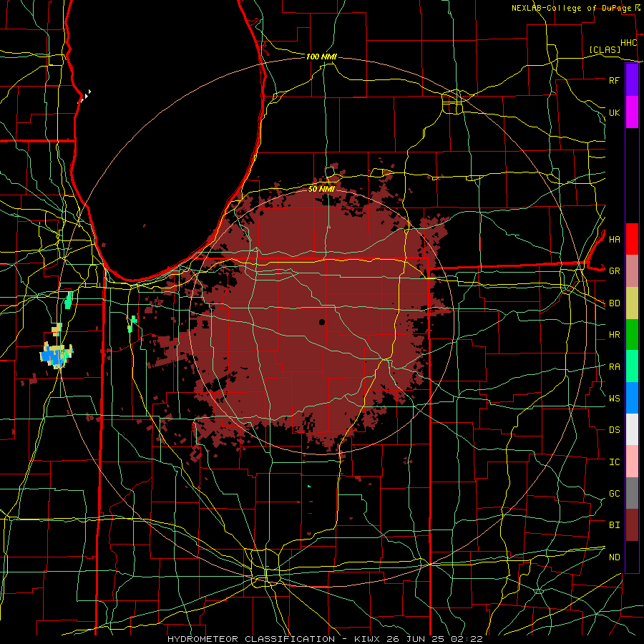
Task: Click the '100 NMI' range ring label
Action: pos(321,57)
